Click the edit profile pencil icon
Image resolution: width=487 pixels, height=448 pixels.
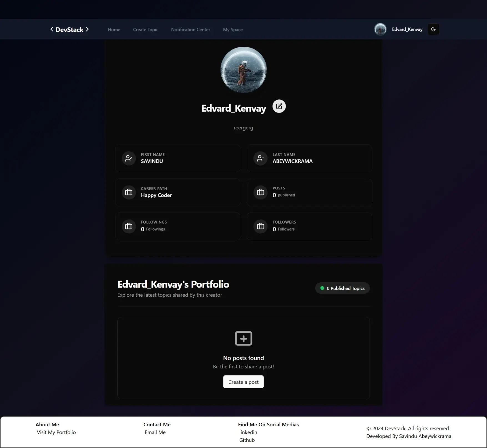click(x=279, y=106)
